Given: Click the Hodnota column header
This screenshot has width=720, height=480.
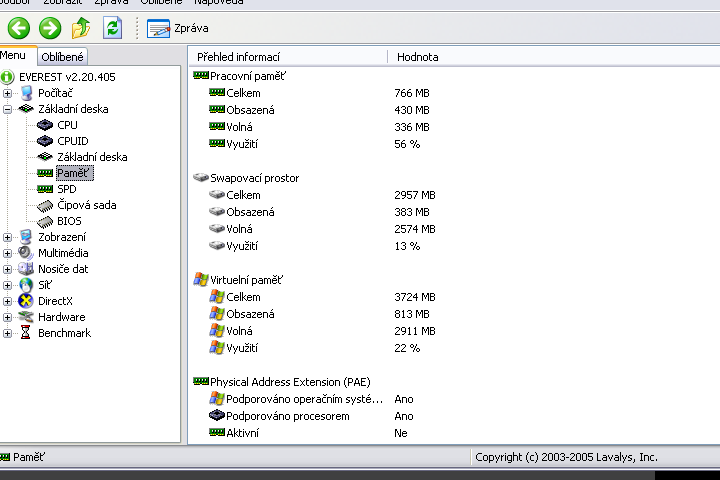Looking at the screenshot, I should click(x=417, y=57).
